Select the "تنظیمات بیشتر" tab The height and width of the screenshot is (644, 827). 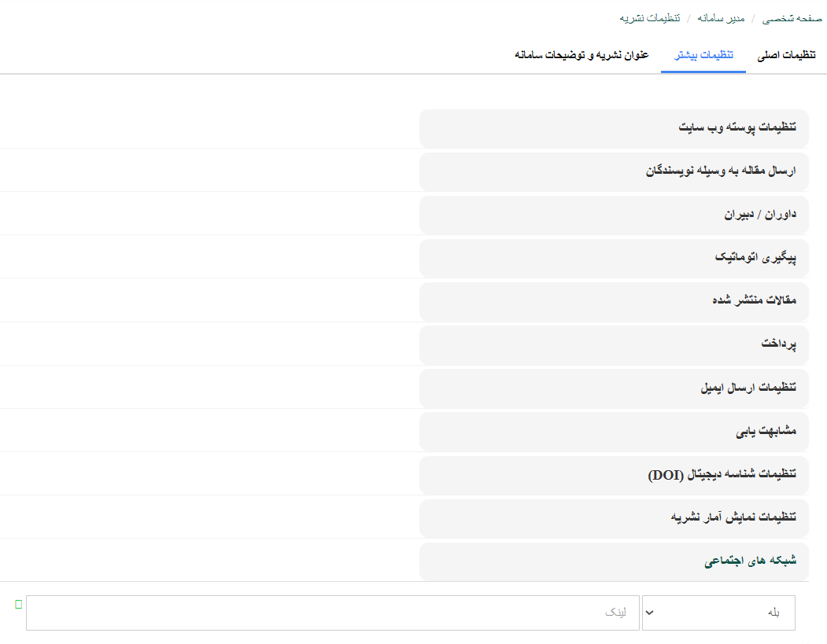(703, 55)
